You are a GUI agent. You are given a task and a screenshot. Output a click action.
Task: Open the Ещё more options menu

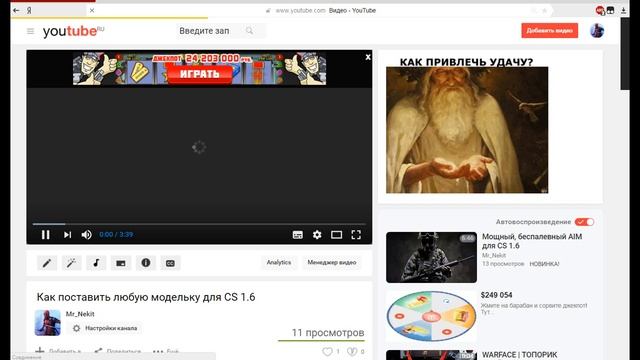click(x=166, y=351)
